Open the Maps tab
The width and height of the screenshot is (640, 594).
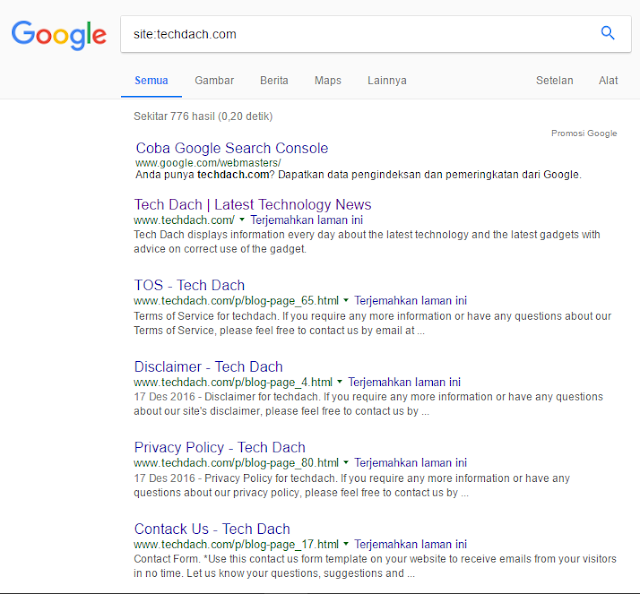328,80
